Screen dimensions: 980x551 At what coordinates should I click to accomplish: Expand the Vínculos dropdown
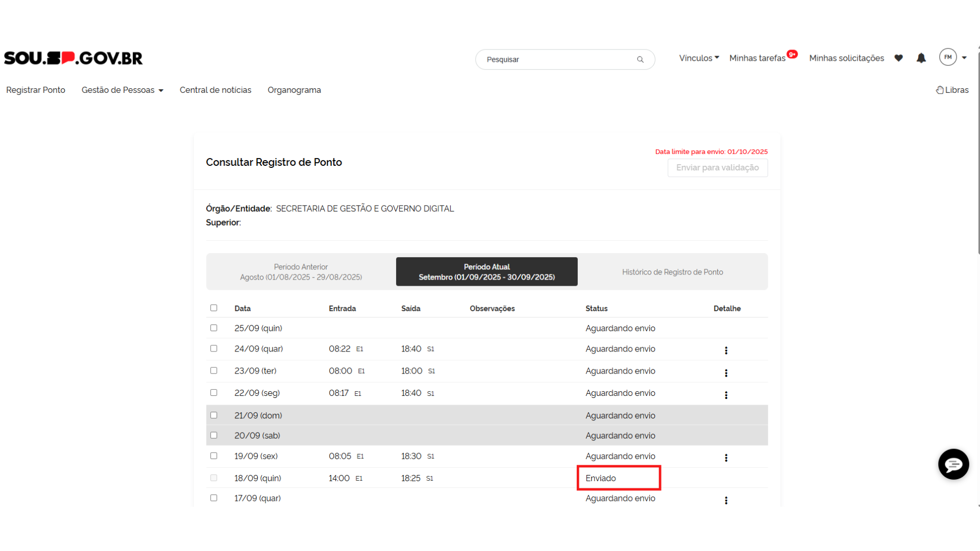pyautogui.click(x=699, y=58)
